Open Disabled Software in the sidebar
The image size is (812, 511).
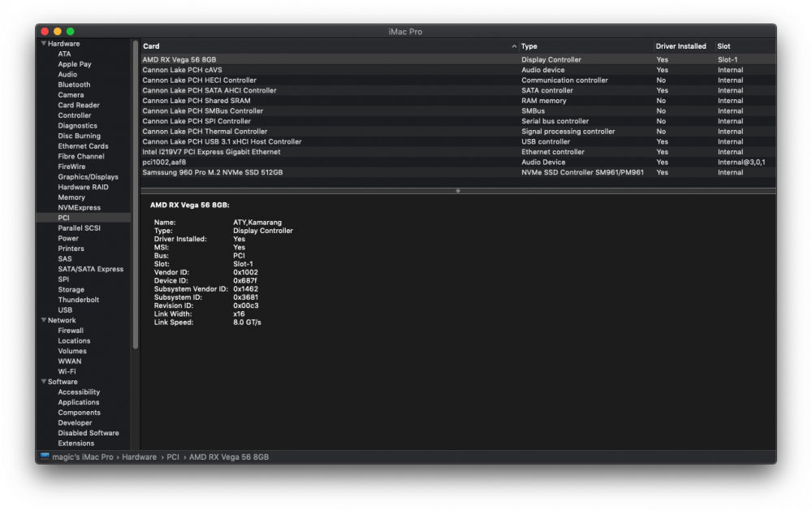point(89,433)
